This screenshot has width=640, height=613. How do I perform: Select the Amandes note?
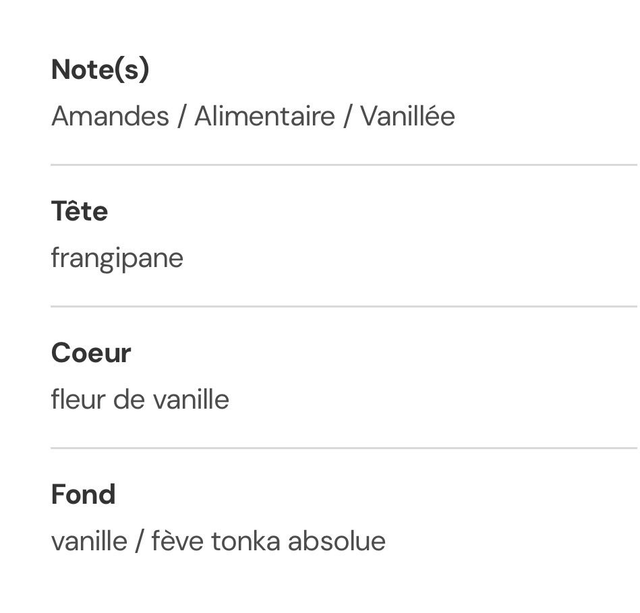(x=110, y=117)
